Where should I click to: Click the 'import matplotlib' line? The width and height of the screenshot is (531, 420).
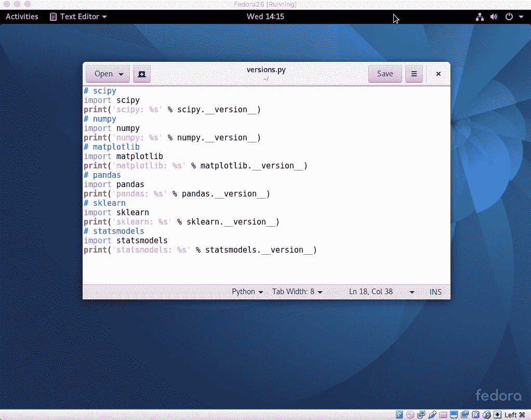pyautogui.click(x=123, y=156)
